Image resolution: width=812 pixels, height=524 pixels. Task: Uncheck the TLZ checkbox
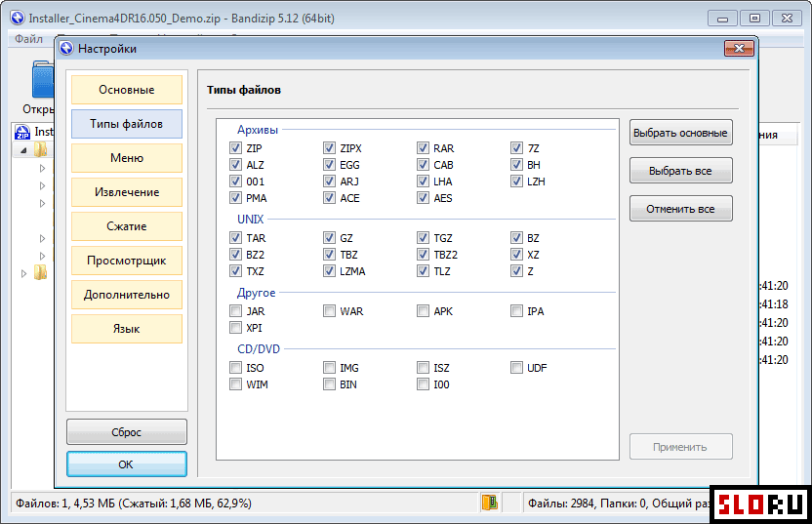[424, 271]
